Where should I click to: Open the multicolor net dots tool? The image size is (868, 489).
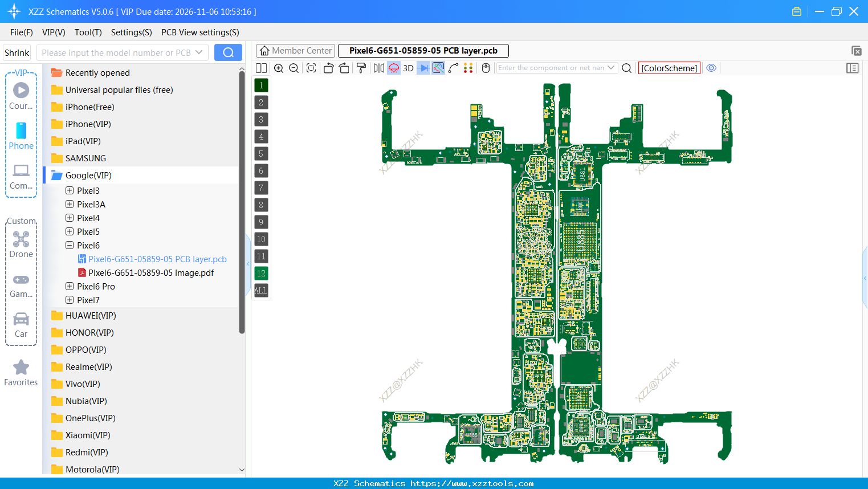click(x=468, y=68)
